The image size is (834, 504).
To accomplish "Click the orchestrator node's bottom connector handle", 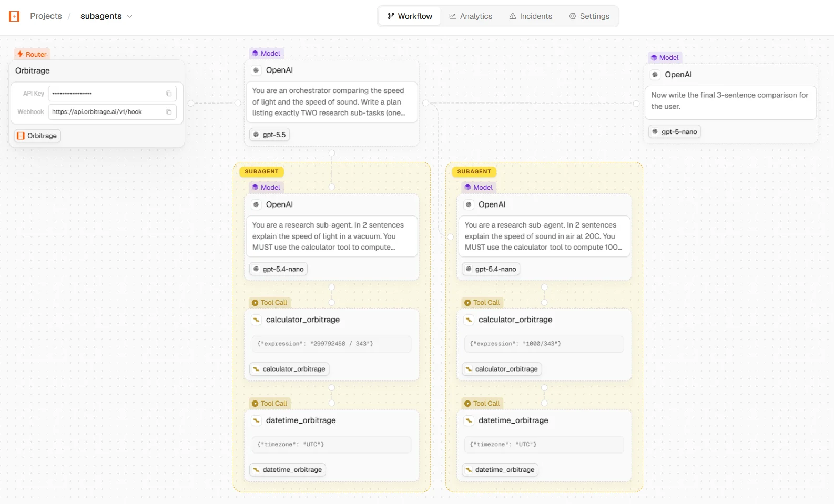I will click(x=332, y=153).
